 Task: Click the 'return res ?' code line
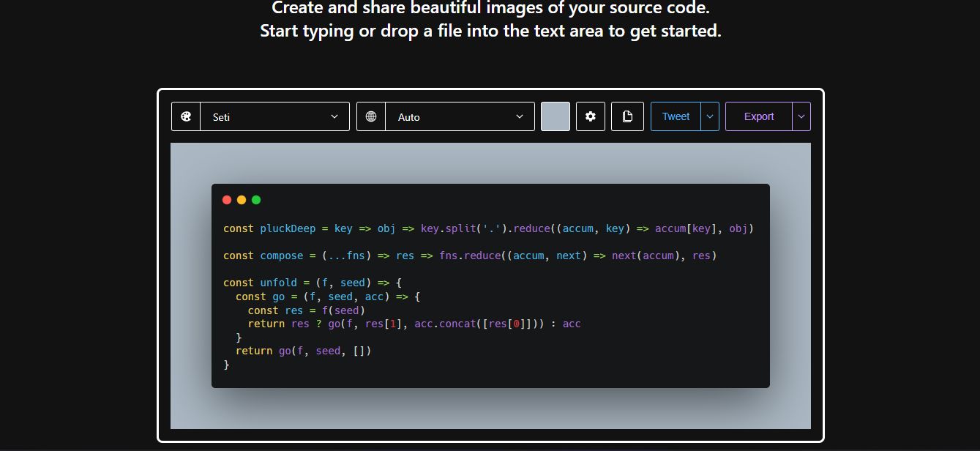click(414, 324)
